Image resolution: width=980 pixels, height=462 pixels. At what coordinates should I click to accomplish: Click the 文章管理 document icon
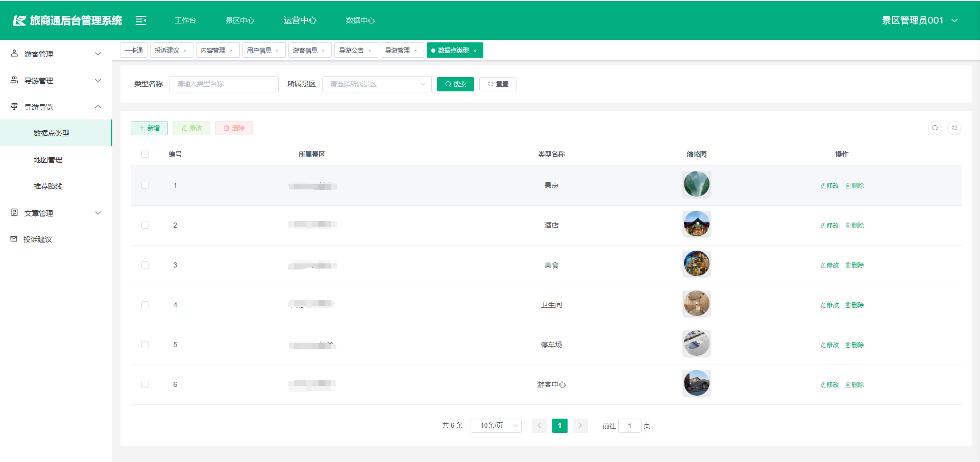[x=14, y=213]
